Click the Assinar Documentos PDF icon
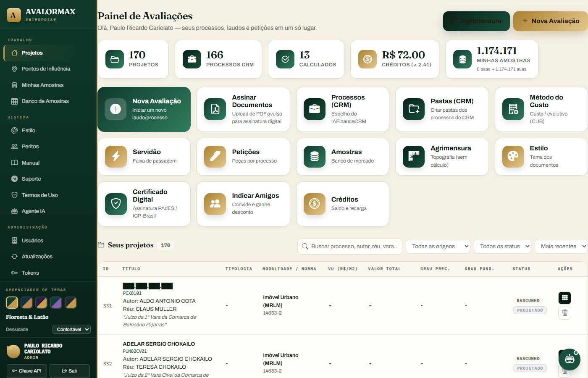 [215, 109]
